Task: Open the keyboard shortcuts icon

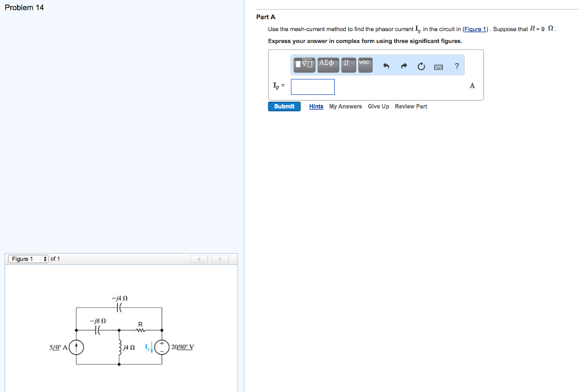Action: [438, 66]
